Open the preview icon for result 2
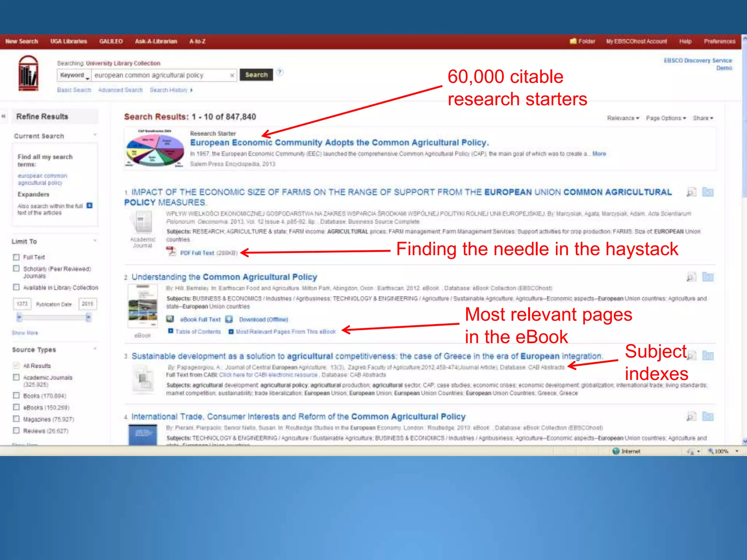The height and width of the screenshot is (560, 747). pos(691,277)
